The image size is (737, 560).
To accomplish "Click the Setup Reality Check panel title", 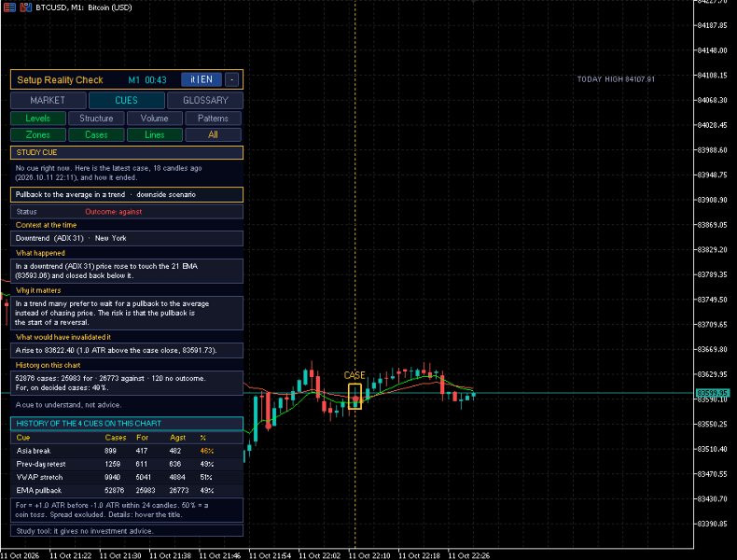I will point(60,80).
